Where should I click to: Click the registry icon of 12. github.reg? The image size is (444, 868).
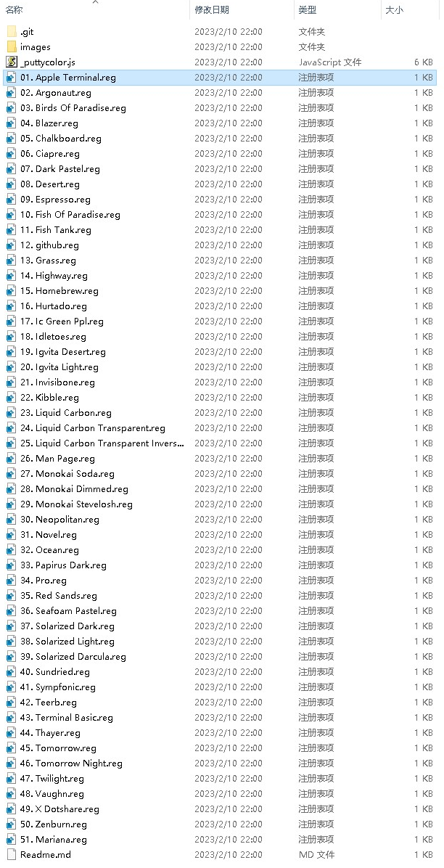pos(12,245)
